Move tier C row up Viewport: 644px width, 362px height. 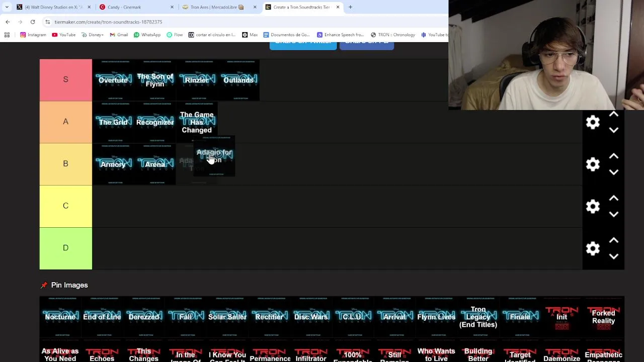(614, 199)
